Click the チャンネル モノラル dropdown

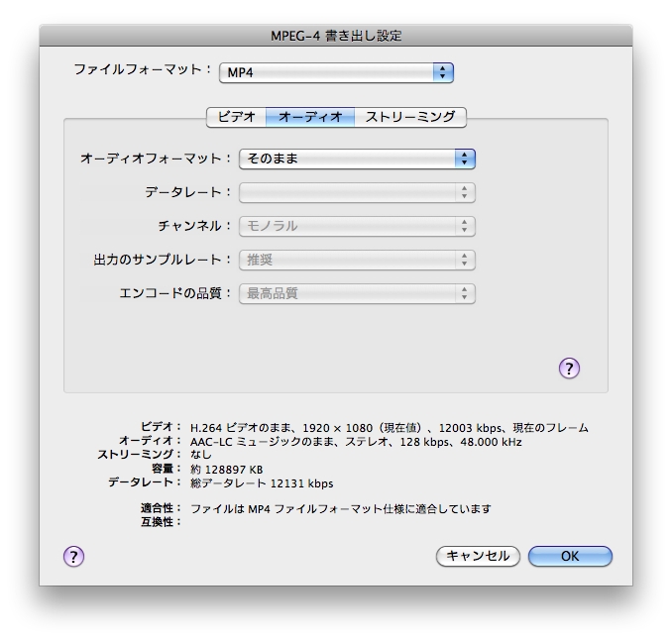pyautogui.click(x=357, y=226)
